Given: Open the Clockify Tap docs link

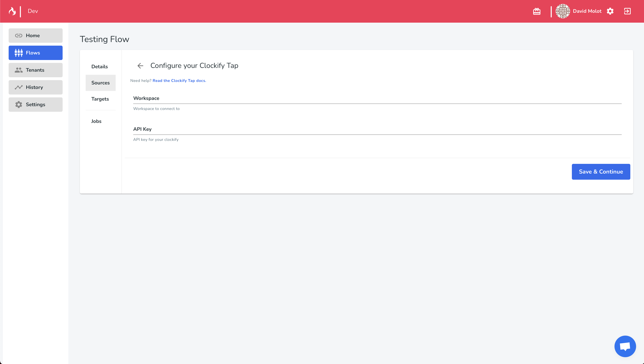Looking at the screenshot, I should (x=179, y=80).
